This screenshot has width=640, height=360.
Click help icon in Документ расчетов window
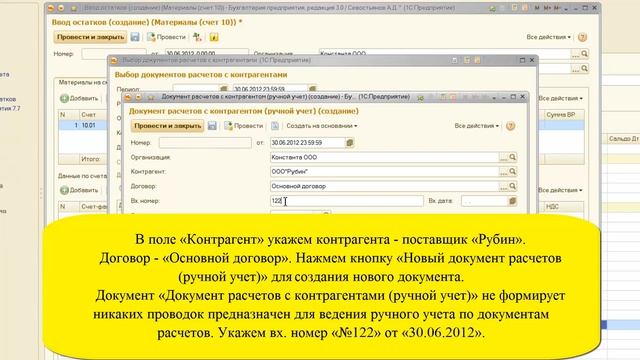(x=510, y=126)
